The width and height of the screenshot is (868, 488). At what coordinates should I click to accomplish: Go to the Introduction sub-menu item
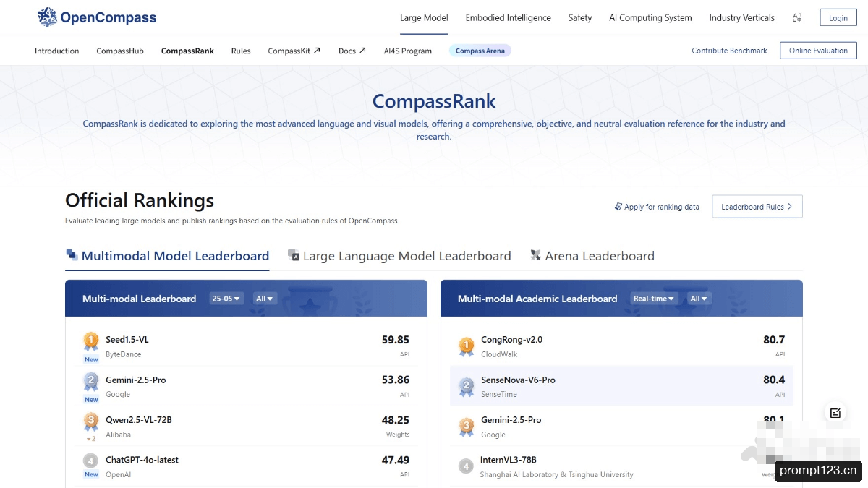click(57, 51)
